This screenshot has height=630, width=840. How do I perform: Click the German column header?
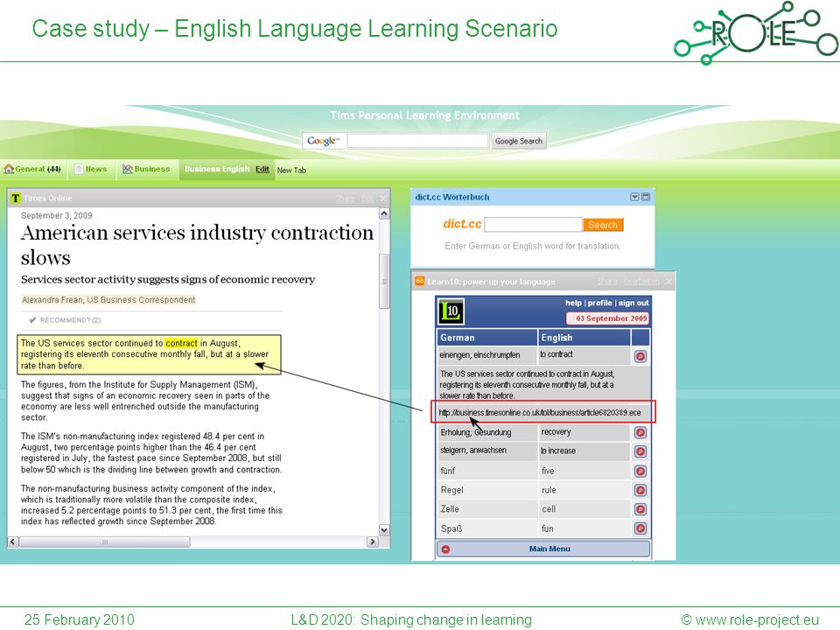point(487,338)
